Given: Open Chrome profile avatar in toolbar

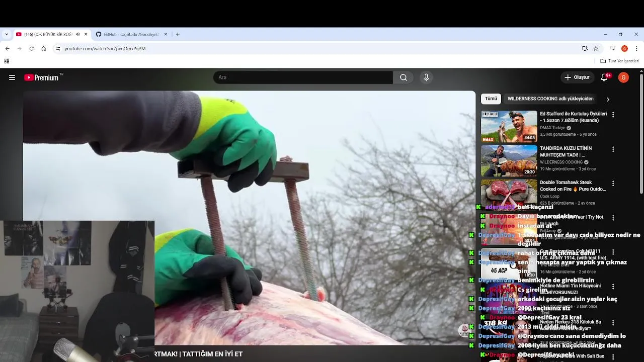Looking at the screenshot, I should coord(624,49).
